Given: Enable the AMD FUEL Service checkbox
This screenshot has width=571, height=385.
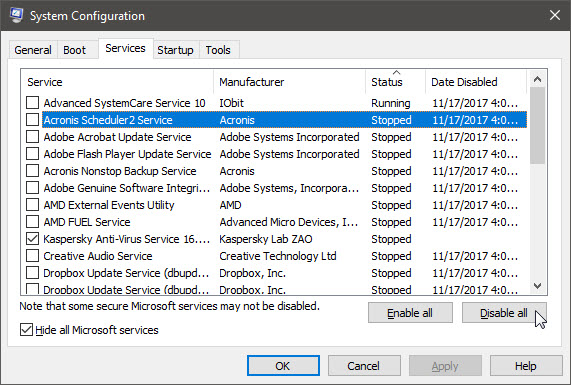Looking at the screenshot, I should click(x=32, y=221).
